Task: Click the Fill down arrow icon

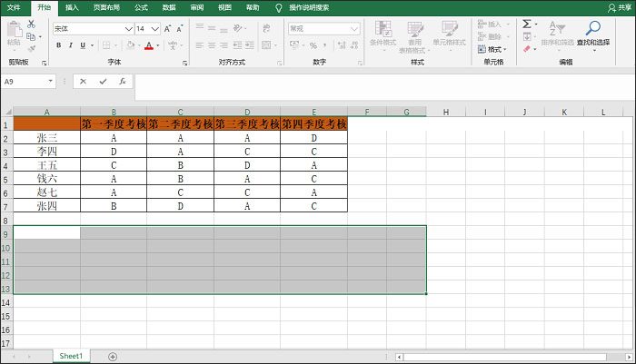Action: [527, 37]
